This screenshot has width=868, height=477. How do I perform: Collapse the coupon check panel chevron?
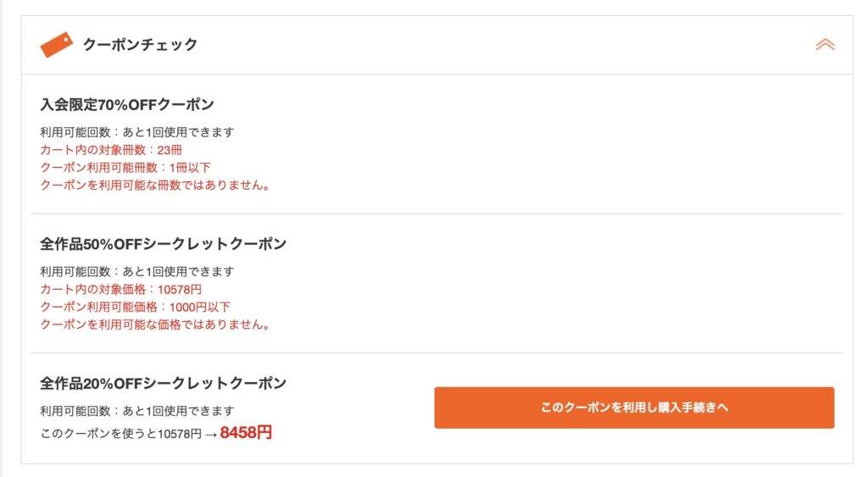point(825,44)
